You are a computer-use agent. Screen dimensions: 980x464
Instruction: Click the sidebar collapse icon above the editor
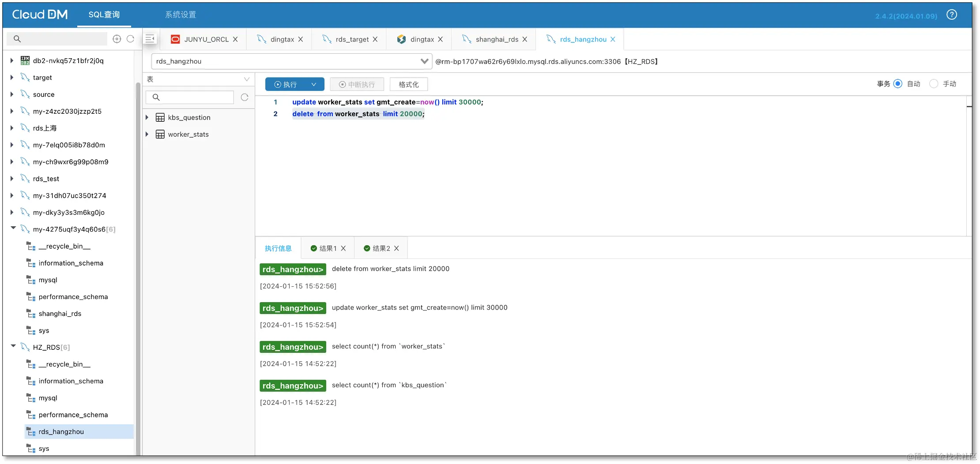pos(150,38)
